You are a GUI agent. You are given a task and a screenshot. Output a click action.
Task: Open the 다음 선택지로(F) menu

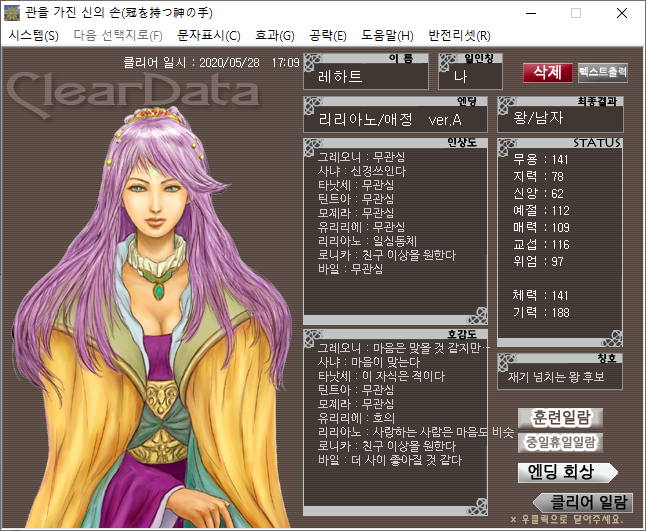(118, 35)
